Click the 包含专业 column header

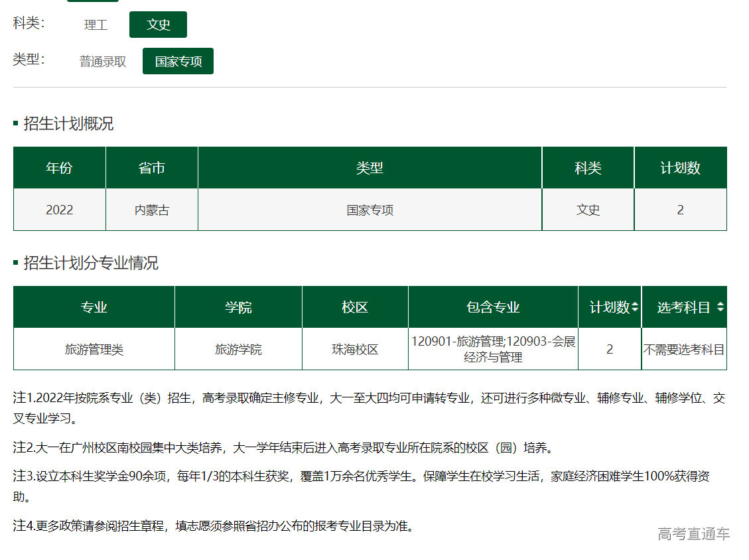493,307
